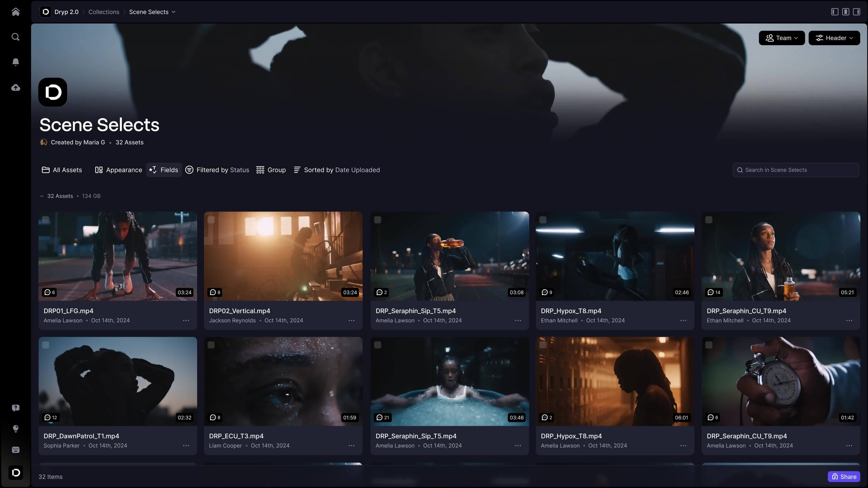Go to Collections breadcrumb link

point(104,12)
